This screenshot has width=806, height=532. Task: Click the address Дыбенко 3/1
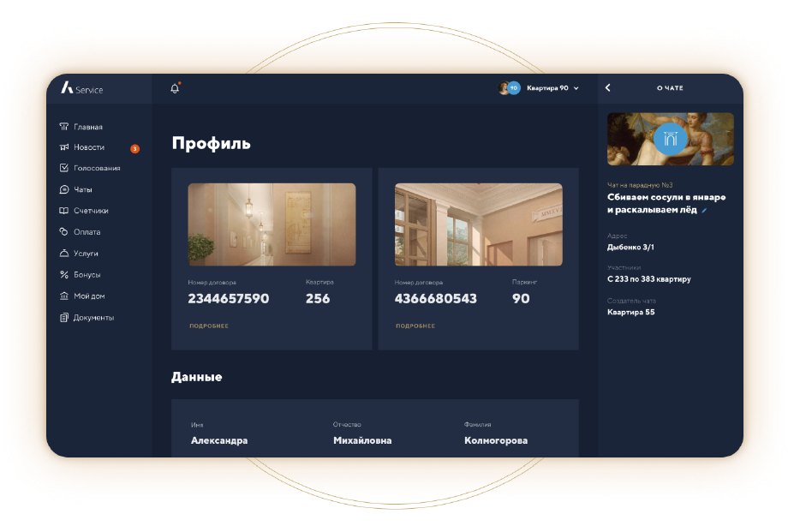(630, 248)
